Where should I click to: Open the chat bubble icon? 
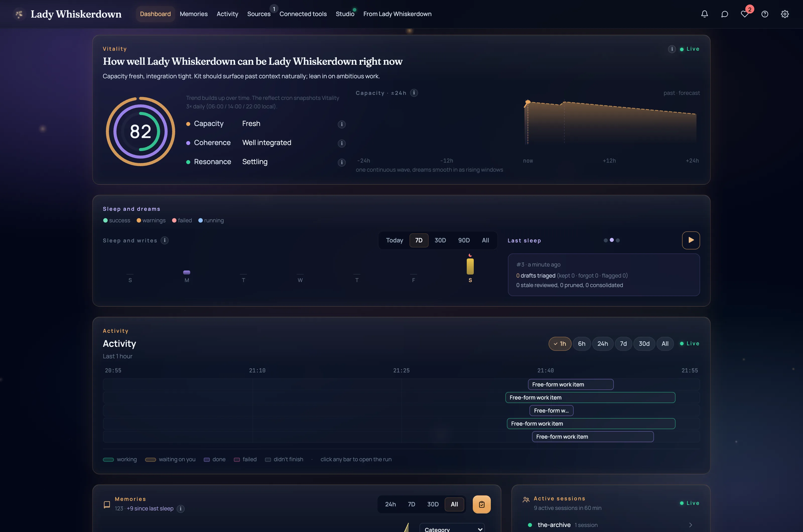(725, 14)
